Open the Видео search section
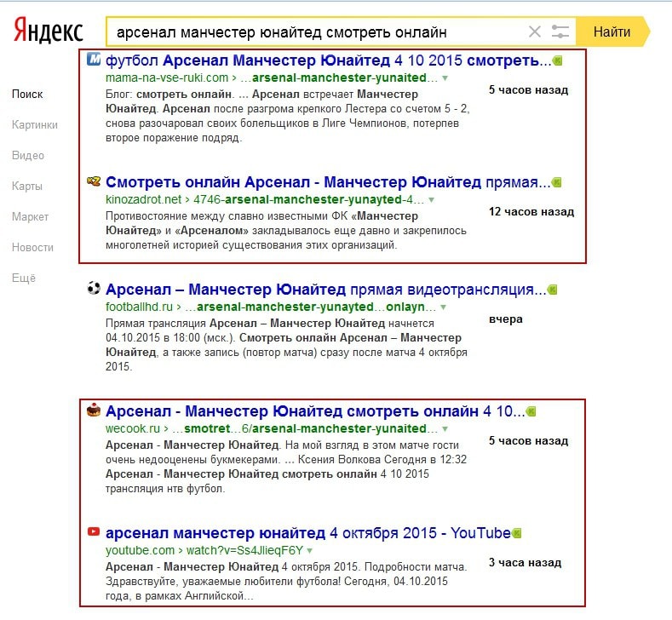 point(28,155)
